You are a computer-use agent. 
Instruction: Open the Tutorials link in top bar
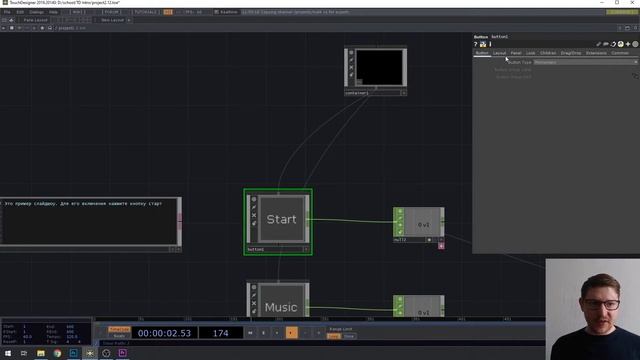pyautogui.click(x=146, y=12)
